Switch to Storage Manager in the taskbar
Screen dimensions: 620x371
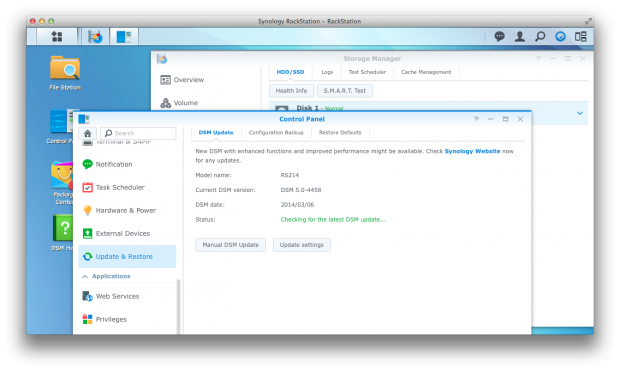95,37
